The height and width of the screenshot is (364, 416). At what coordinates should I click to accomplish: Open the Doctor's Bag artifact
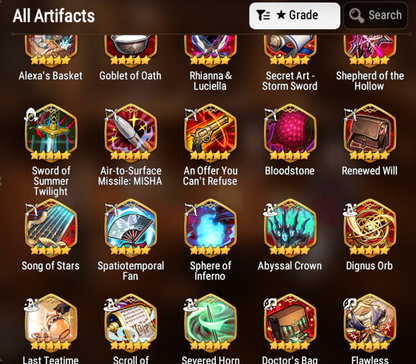(290, 323)
